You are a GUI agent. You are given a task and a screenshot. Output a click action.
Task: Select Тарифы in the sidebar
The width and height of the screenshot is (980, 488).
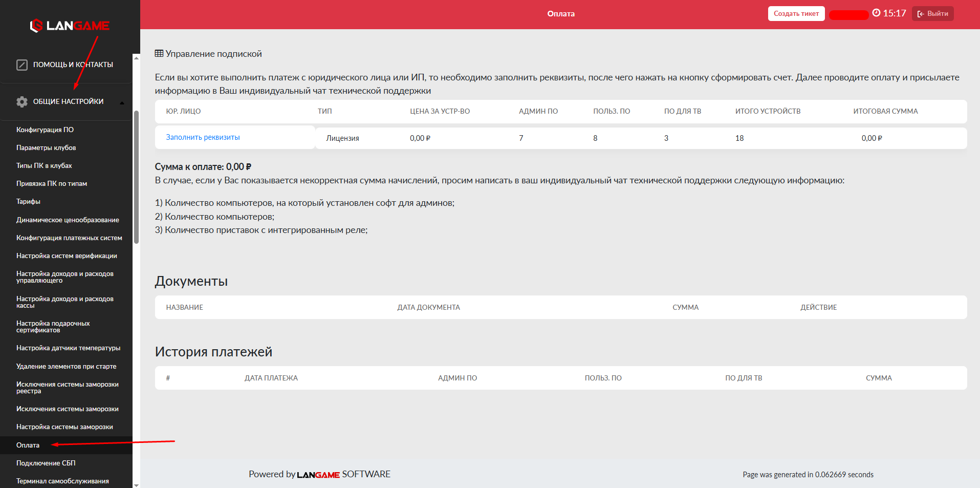pyautogui.click(x=28, y=202)
